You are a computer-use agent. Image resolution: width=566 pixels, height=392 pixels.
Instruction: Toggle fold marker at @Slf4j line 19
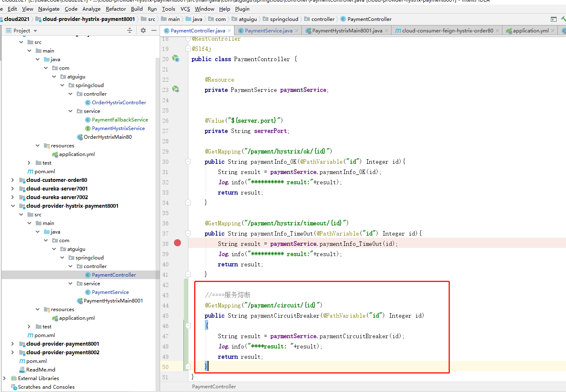pos(188,48)
